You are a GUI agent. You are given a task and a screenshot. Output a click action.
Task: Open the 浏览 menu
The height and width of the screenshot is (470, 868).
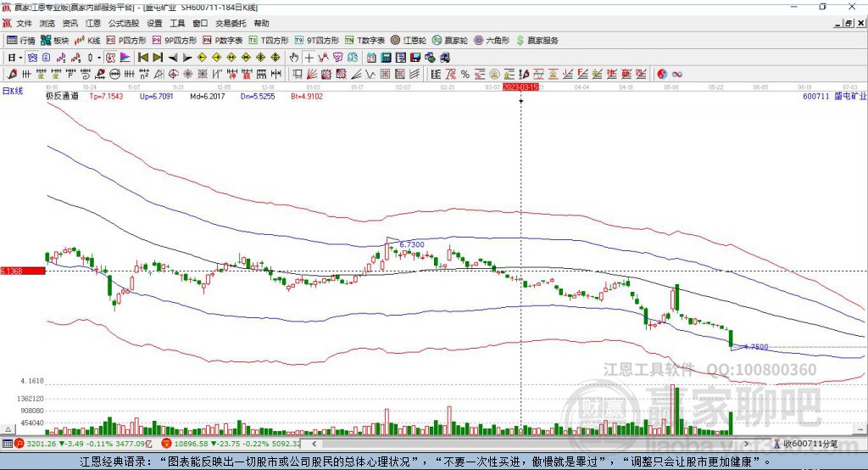47,23
